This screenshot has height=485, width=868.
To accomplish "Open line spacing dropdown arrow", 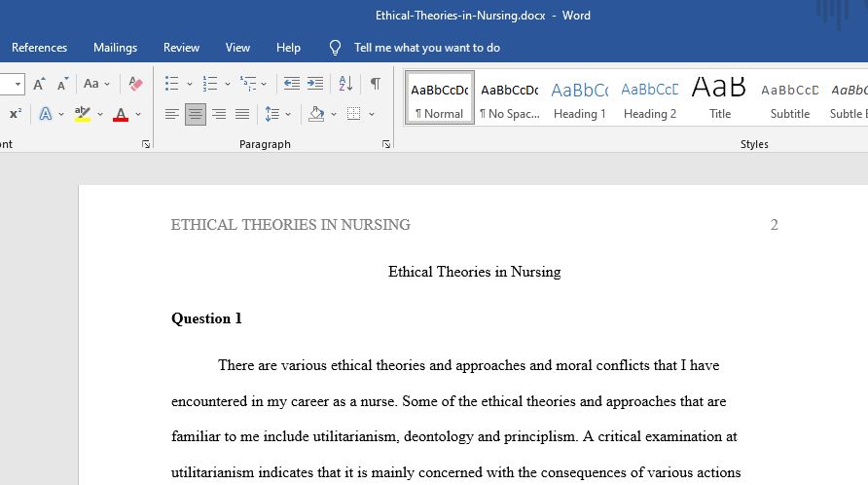I will pos(288,114).
